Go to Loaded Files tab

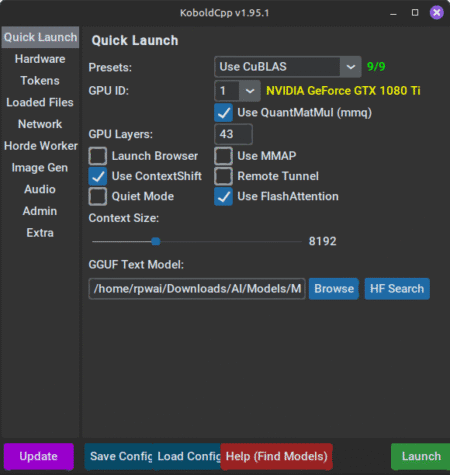40,102
